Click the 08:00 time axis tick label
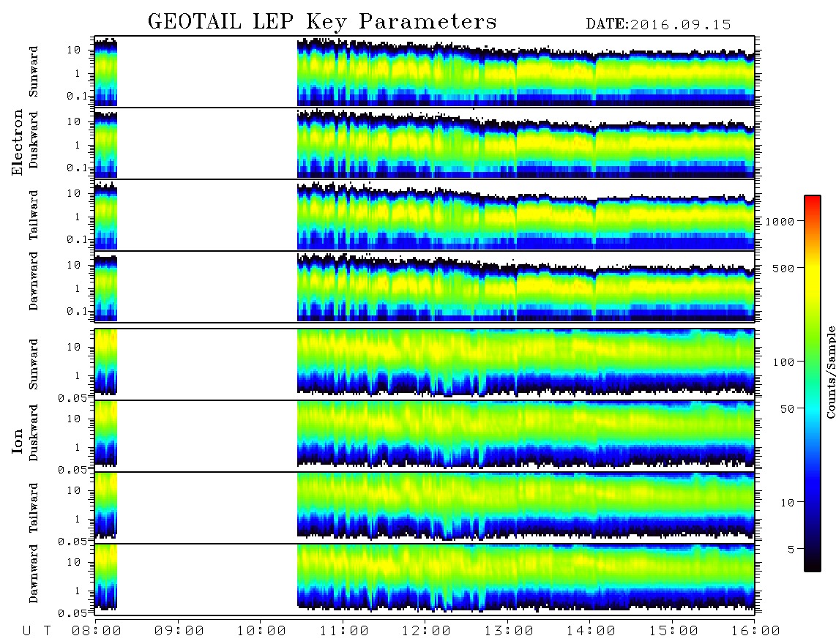The height and width of the screenshot is (644, 836). [x=97, y=632]
